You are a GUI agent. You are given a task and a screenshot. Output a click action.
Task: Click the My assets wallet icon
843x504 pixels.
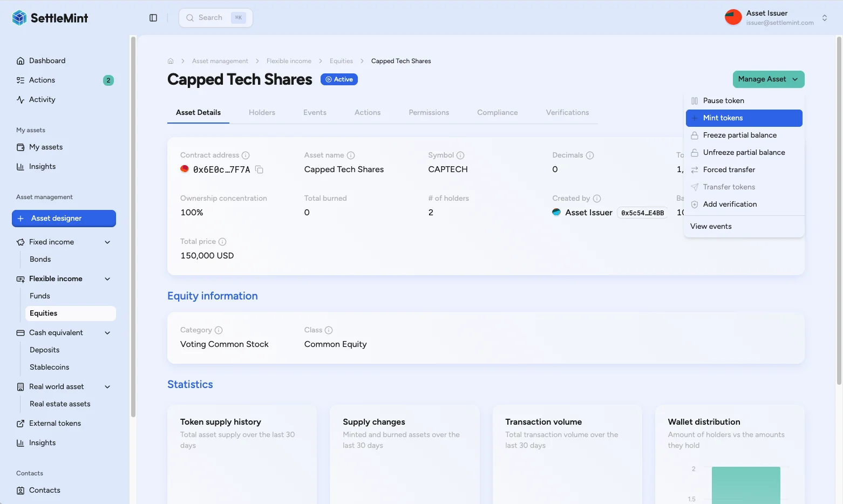click(20, 147)
